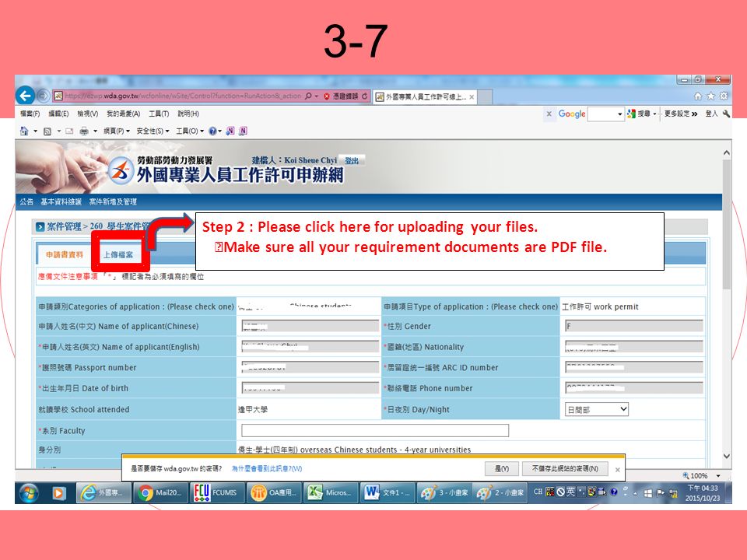Expand the Home icon dropdown arrow
747x560 pixels.
click(x=35, y=131)
